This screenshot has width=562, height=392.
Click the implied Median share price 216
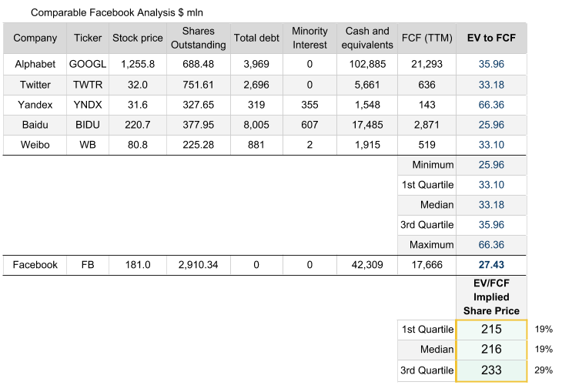[x=490, y=350]
